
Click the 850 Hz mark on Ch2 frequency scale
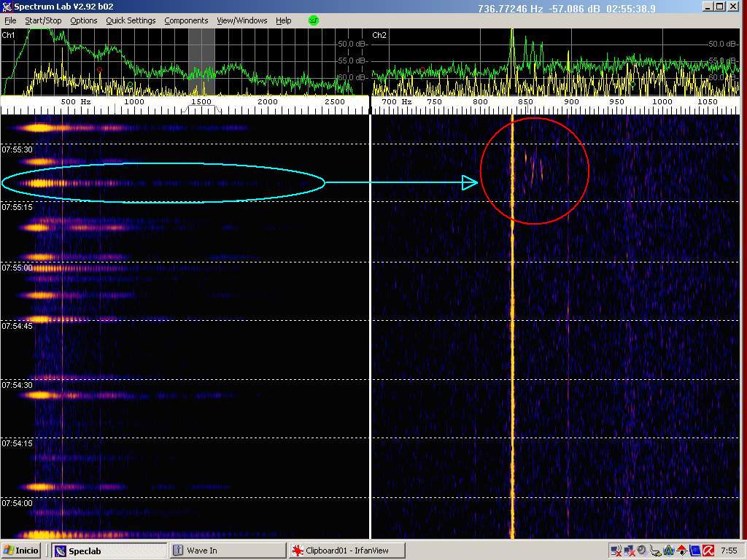click(x=525, y=102)
